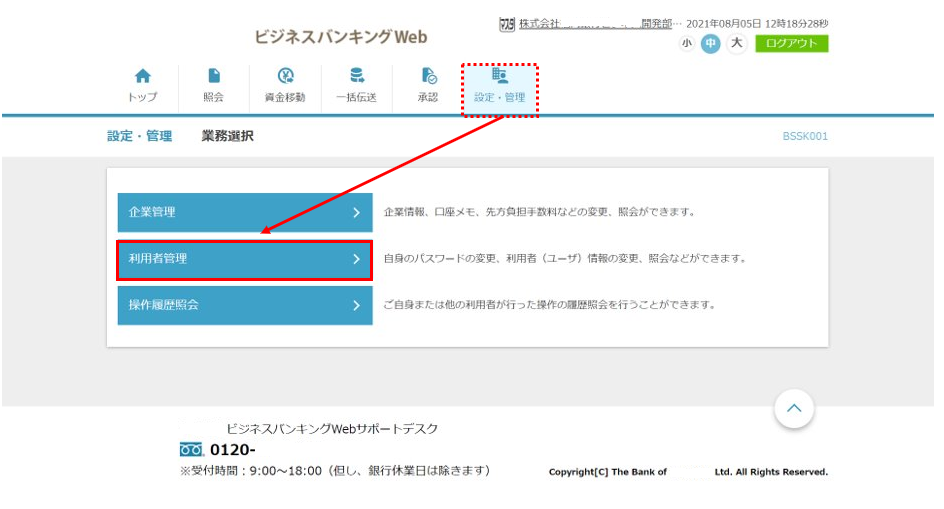Screen dimensions: 944x509
Task: Click the 設定・管理 breadcrumb heading
Action: pyautogui.click(x=139, y=136)
